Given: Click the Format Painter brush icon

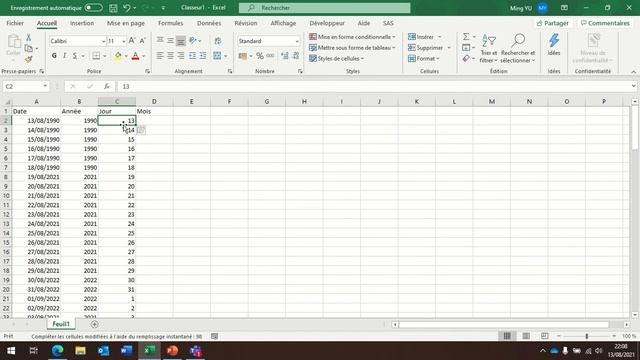Looking at the screenshot, I should point(29,60).
